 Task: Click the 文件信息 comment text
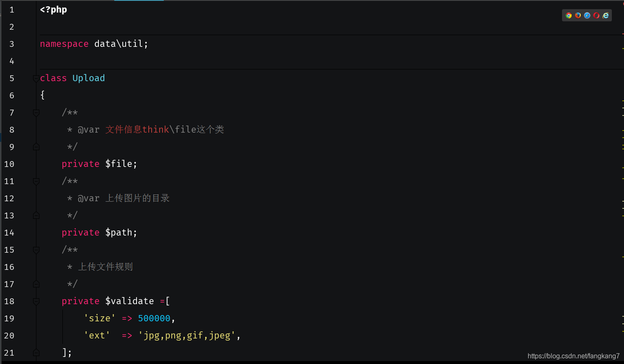pos(124,130)
